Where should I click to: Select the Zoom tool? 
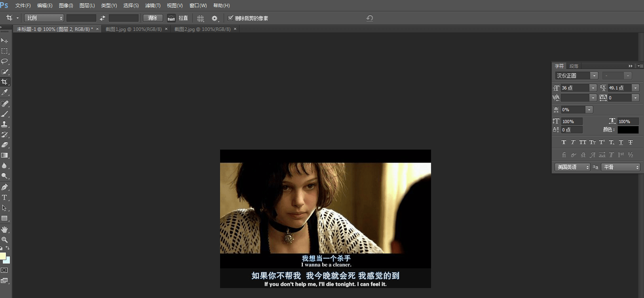point(5,240)
